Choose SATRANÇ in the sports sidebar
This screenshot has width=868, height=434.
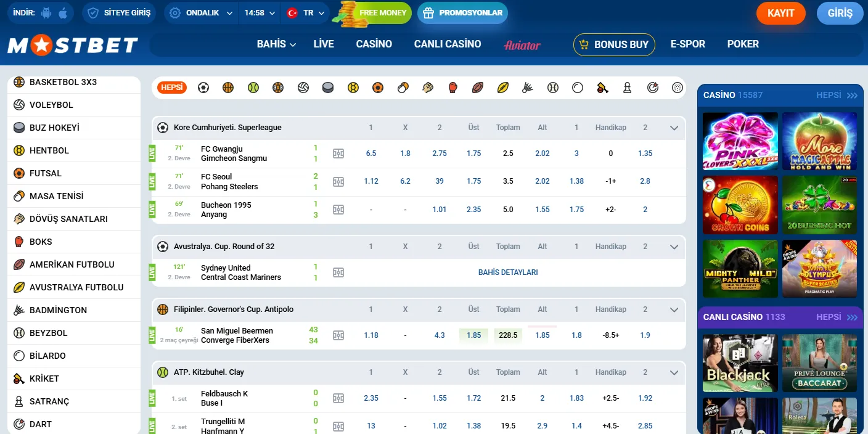(x=74, y=401)
